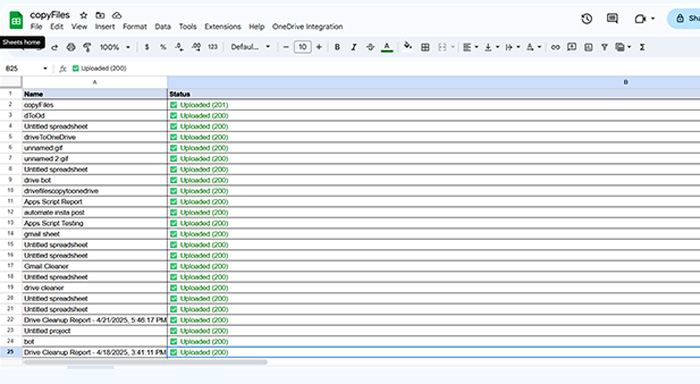Open the View menu
The image size is (700, 384).
[79, 27]
